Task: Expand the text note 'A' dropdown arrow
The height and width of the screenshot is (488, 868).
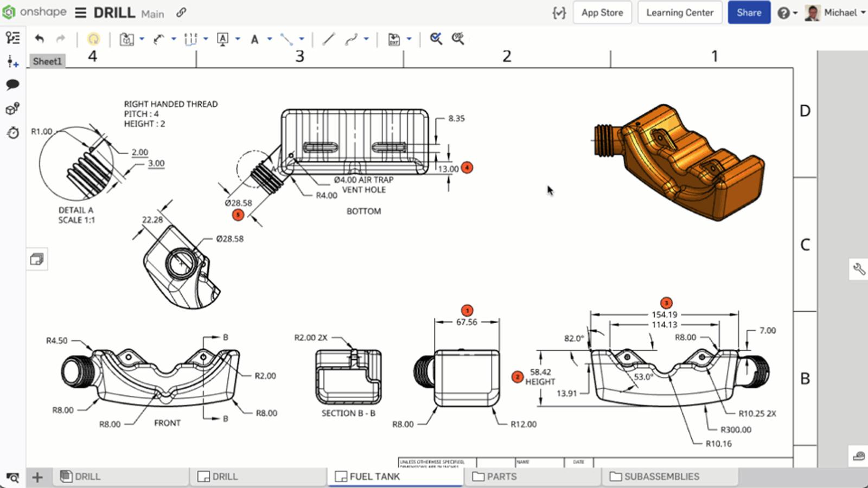Action: point(270,39)
